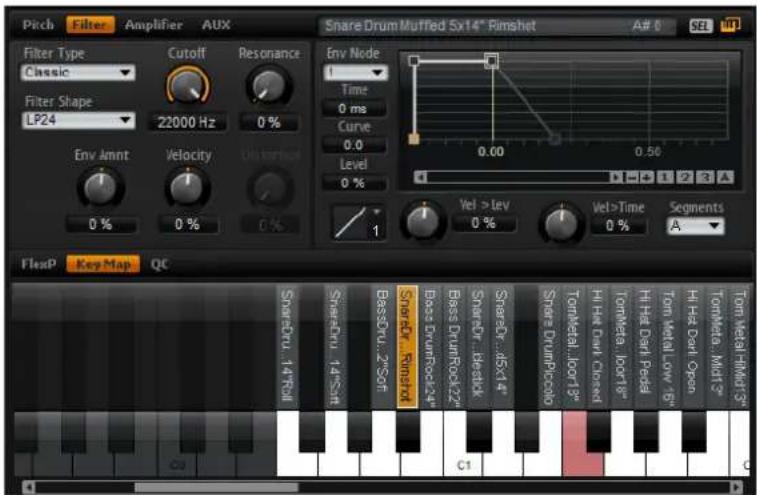Click the Vel>Time knob
The width and height of the screenshot is (757, 495).
point(561,223)
